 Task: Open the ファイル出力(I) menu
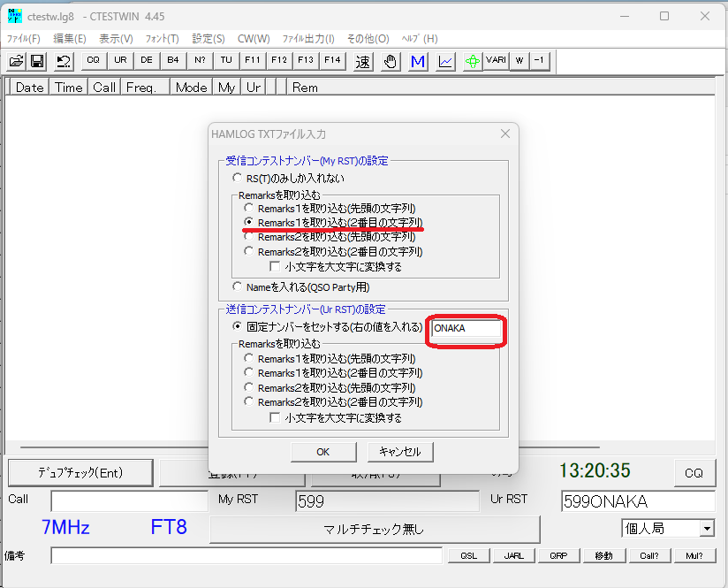pos(308,39)
